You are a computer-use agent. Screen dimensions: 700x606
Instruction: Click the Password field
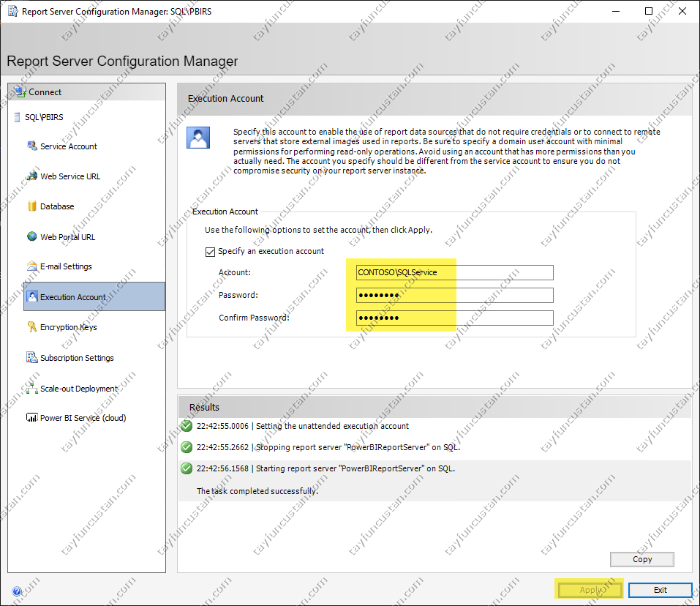(x=454, y=295)
